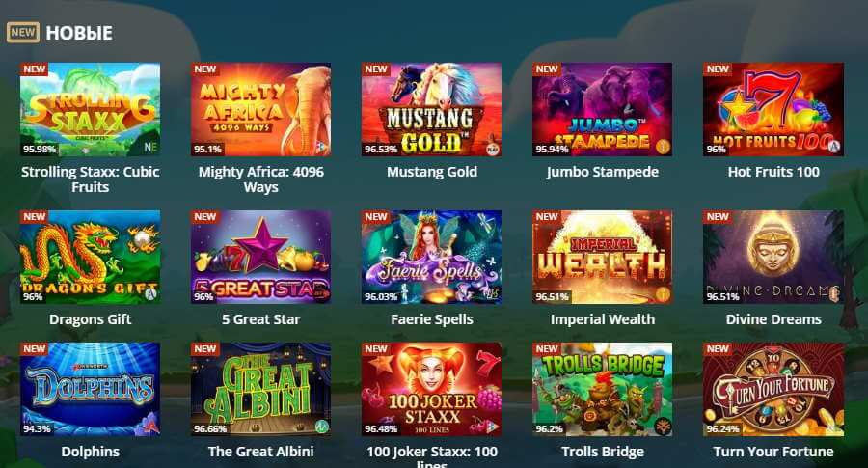Click the coin provider icon on Jumbo Stampede
Image resolution: width=868 pixels, height=468 pixels.
click(x=663, y=148)
